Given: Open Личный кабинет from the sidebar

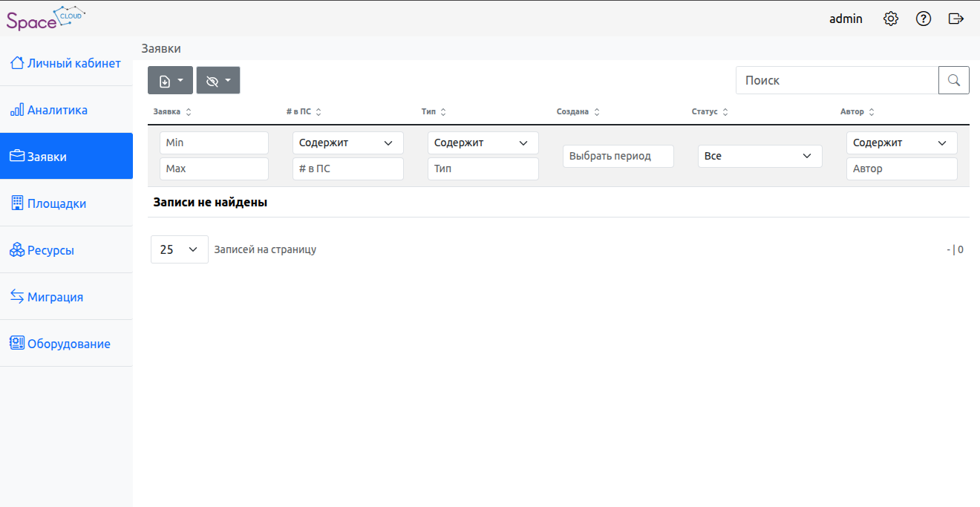Looking at the screenshot, I should [73, 63].
